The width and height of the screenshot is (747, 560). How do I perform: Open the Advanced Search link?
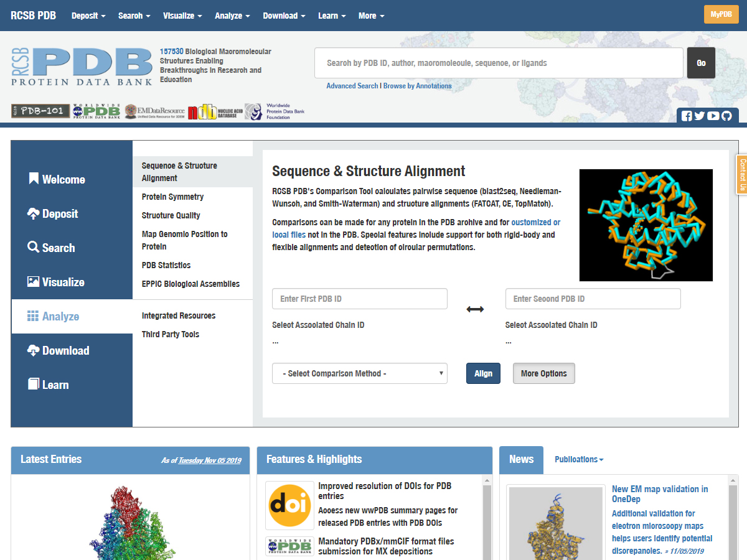(352, 86)
